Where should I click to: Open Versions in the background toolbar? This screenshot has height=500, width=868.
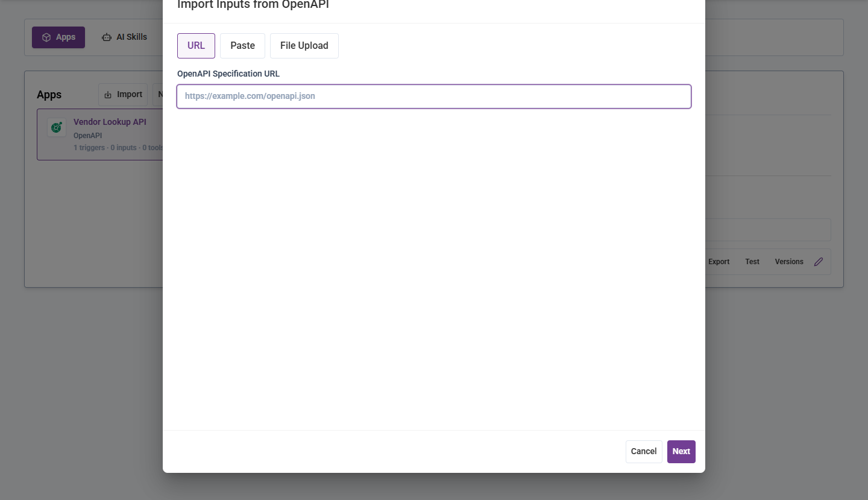pyautogui.click(x=789, y=262)
